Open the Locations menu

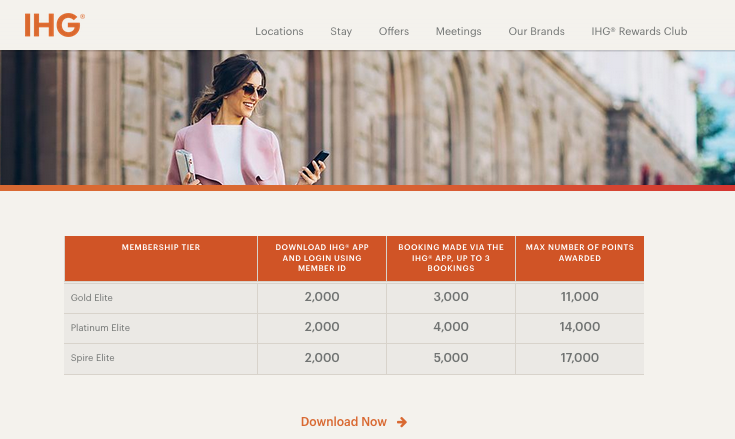point(279,32)
